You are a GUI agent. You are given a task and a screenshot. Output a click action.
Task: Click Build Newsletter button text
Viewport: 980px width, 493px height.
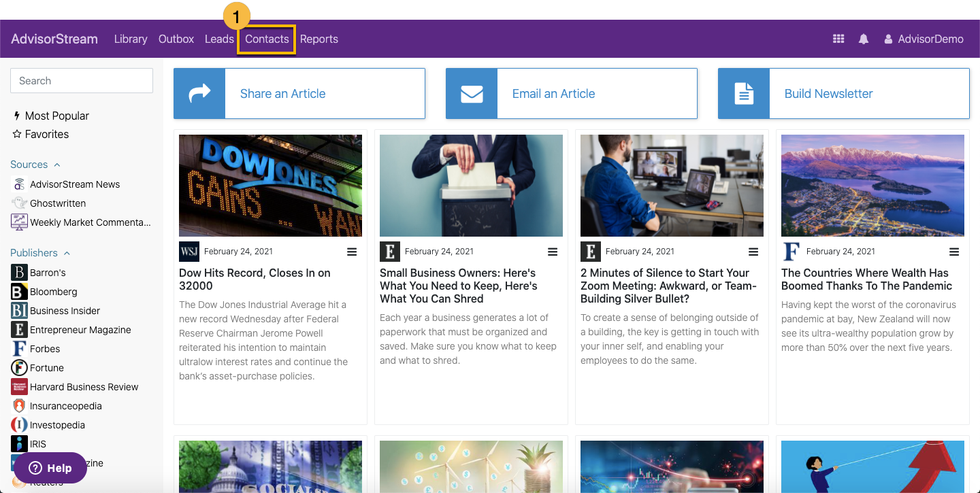pos(829,94)
